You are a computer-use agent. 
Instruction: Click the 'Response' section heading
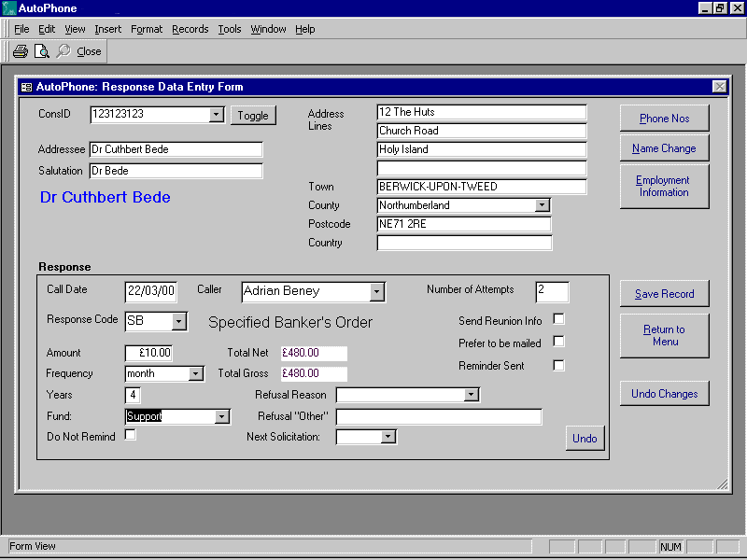click(64, 267)
